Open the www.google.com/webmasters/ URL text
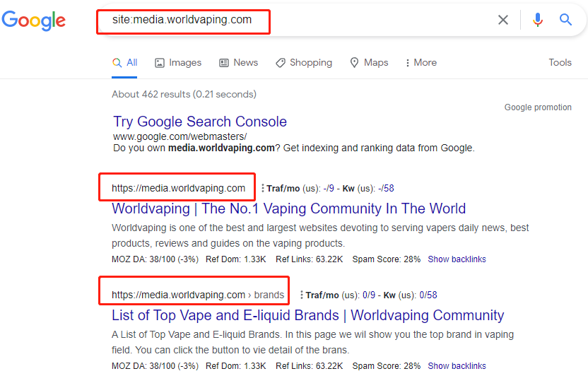 [180, 137]
